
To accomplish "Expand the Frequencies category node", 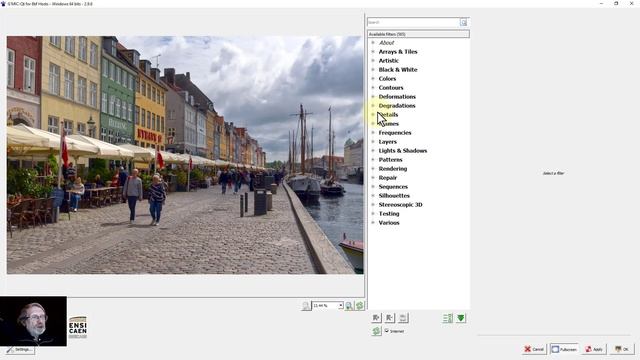I will 373,133.
